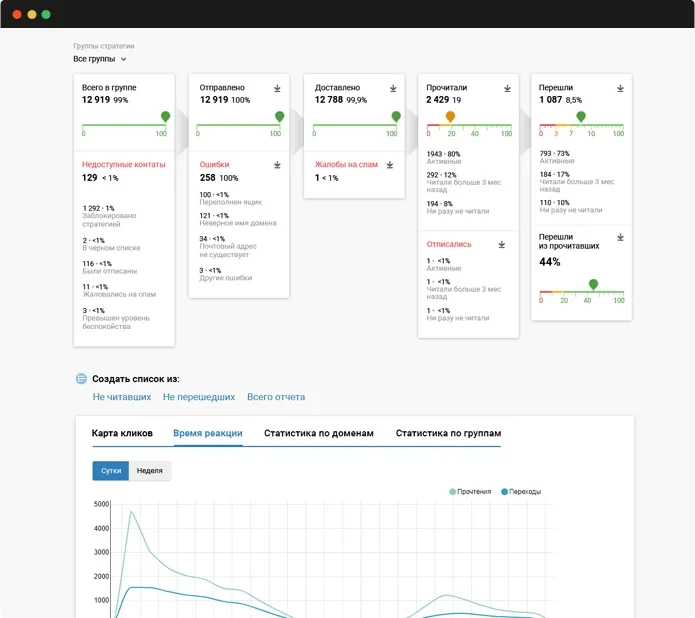Download the Отписались list

(507, 245)
